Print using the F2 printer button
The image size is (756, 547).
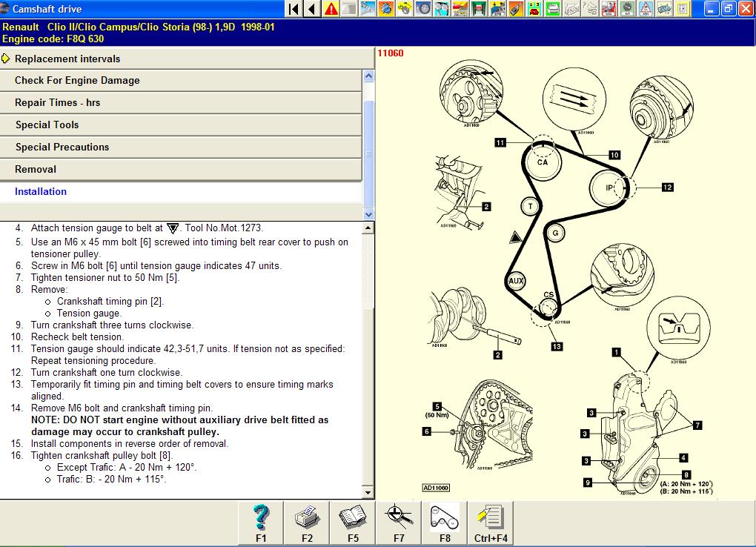[x=307, y=523]
